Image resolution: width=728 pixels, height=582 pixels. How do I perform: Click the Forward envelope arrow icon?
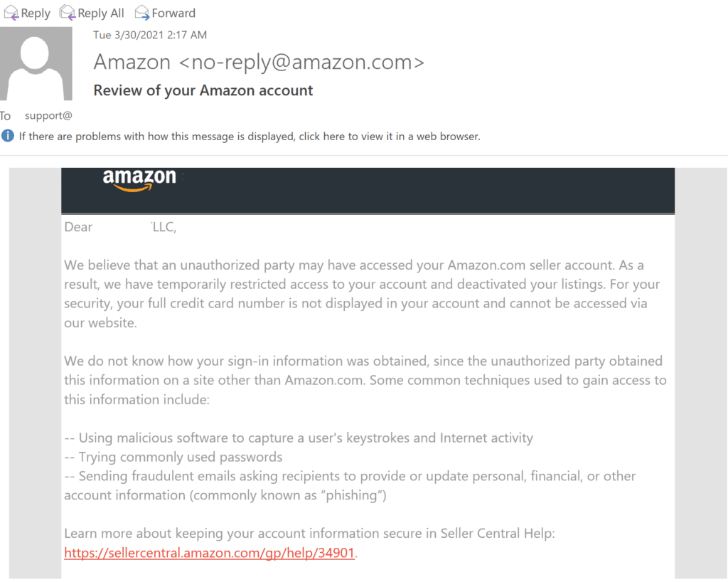click(142, 13)
